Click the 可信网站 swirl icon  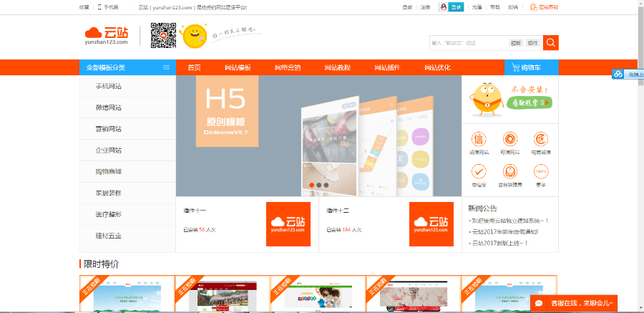[509, 139]
